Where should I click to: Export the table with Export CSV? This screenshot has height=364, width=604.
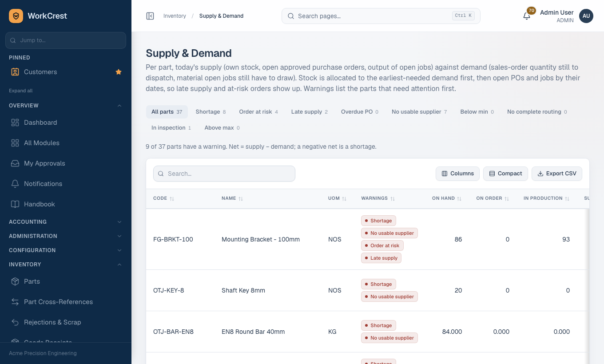coord(557,174)
